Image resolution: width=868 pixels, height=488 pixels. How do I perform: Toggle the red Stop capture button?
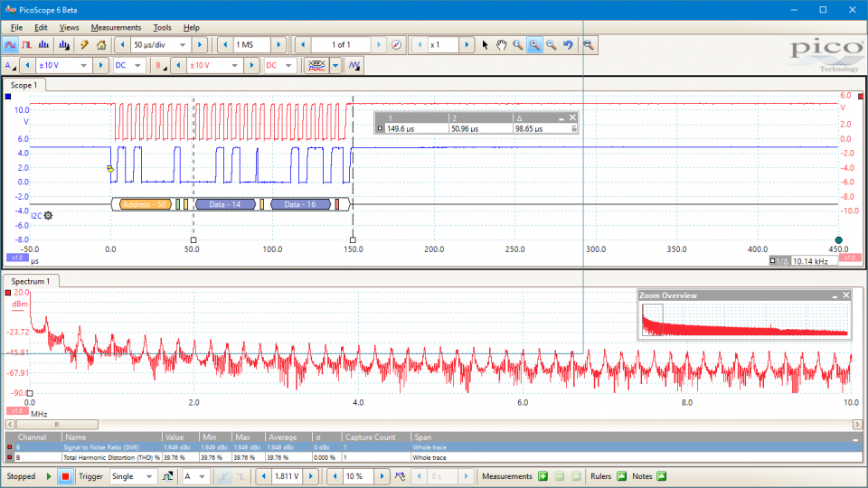pos(64,476)
